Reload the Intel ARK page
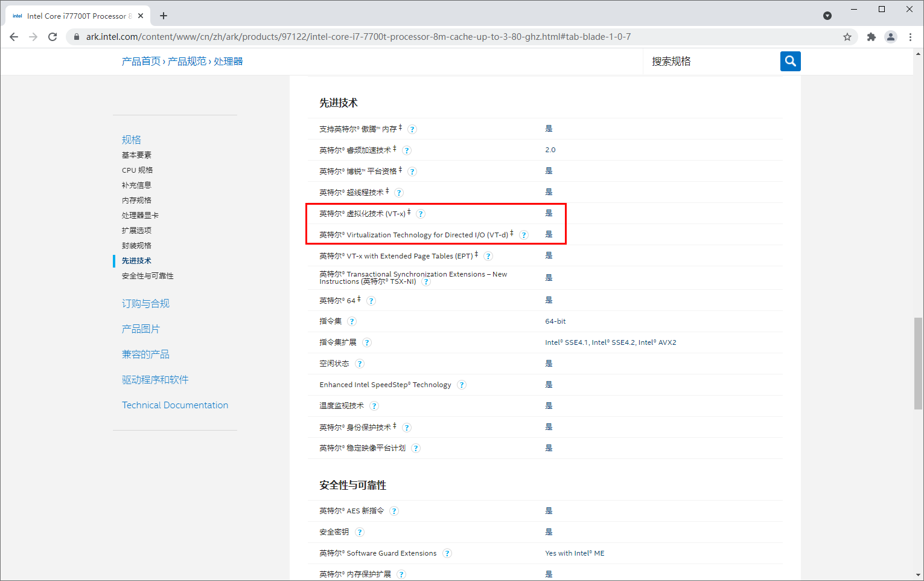Image resolution: width=924 pixels, height=581 pixels. [x=53, y=37]
